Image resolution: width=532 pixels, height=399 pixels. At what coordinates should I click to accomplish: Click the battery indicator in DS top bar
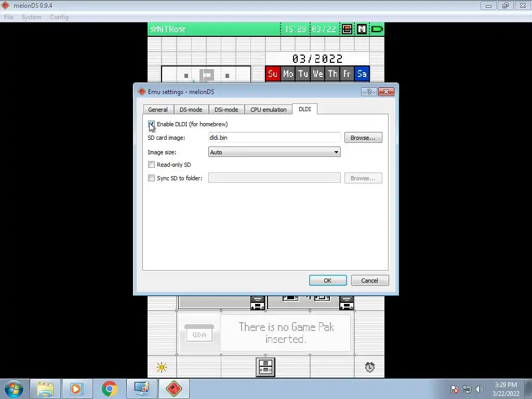point(377,29)
